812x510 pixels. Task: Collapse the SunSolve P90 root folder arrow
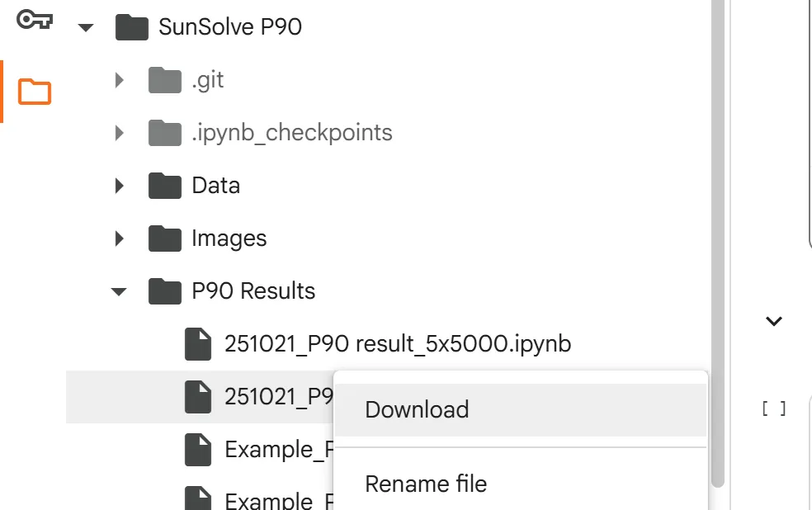[x=86, y=27]
